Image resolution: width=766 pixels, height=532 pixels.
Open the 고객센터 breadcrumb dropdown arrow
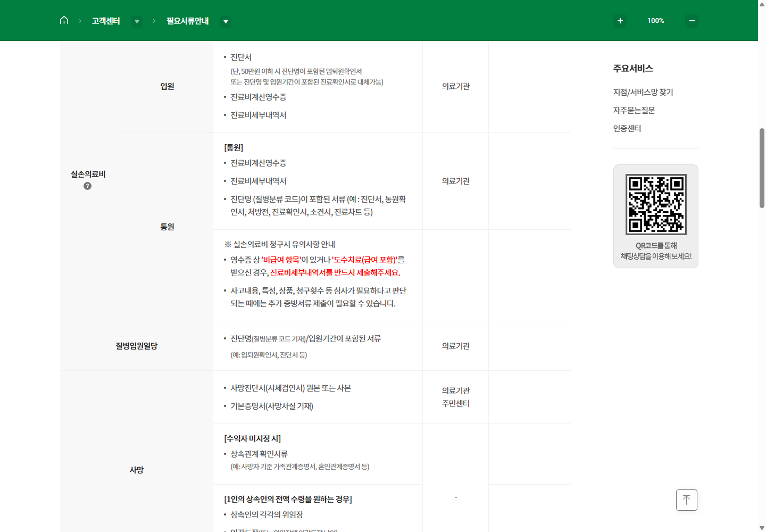(137, 21)
